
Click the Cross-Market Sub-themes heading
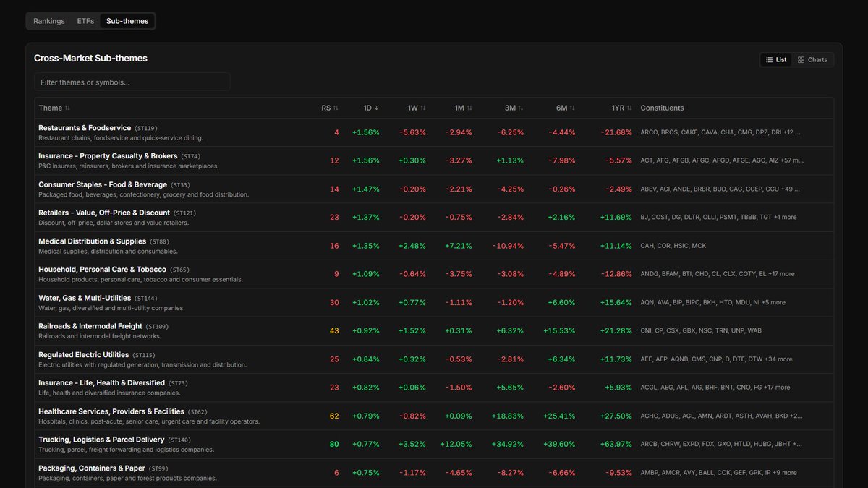pyautogui.click(x=90, y=58)
